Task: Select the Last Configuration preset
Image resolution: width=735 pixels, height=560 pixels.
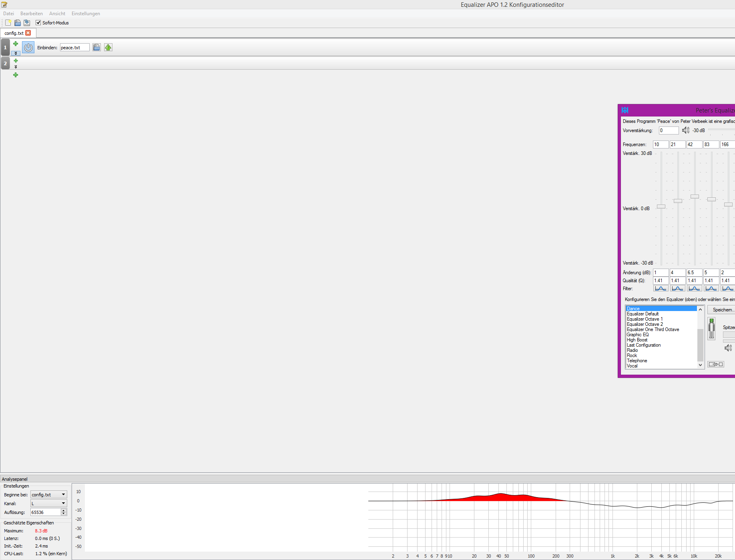Action: point(661,345)
